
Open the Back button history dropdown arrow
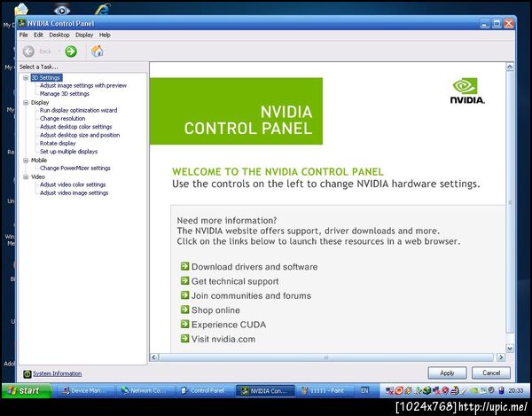click(x=59, y=51)
